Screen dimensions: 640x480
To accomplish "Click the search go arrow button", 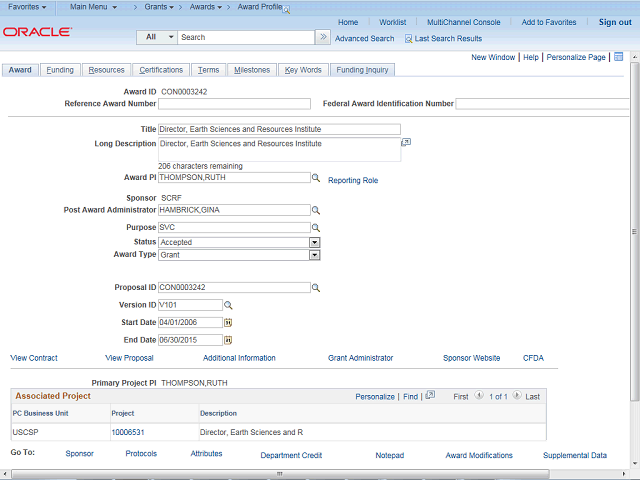I will [322, 37].
